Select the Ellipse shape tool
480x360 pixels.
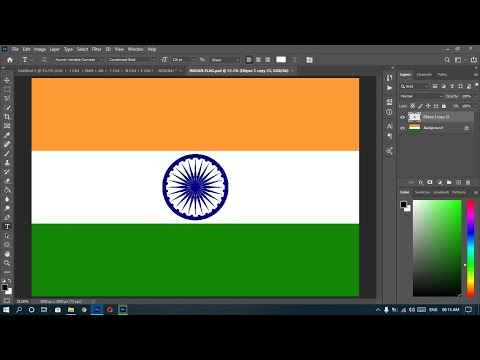coord(7,245)
